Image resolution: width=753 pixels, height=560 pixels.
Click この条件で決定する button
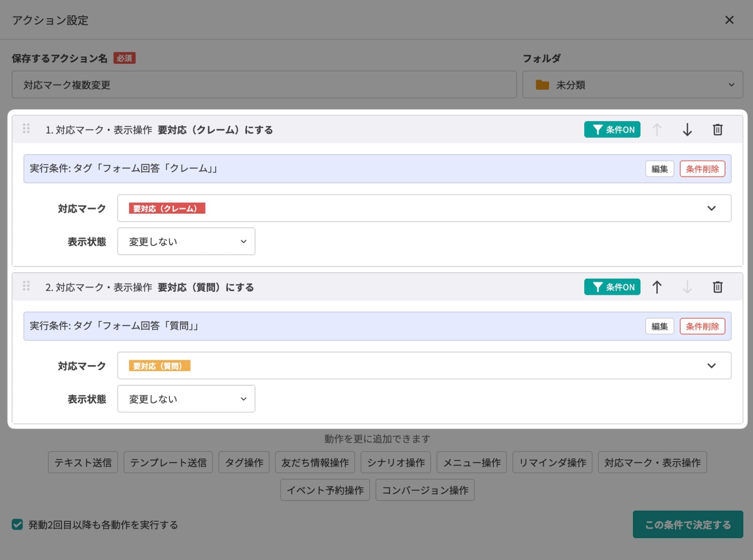point(687,524)
